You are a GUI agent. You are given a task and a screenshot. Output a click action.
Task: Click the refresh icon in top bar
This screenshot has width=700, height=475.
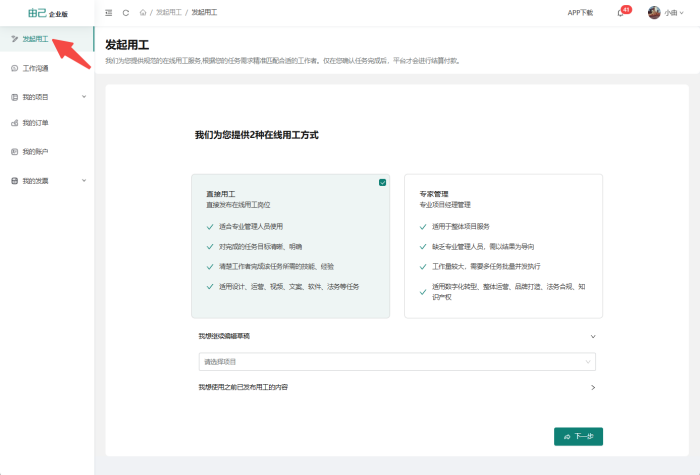click(126, 13)
